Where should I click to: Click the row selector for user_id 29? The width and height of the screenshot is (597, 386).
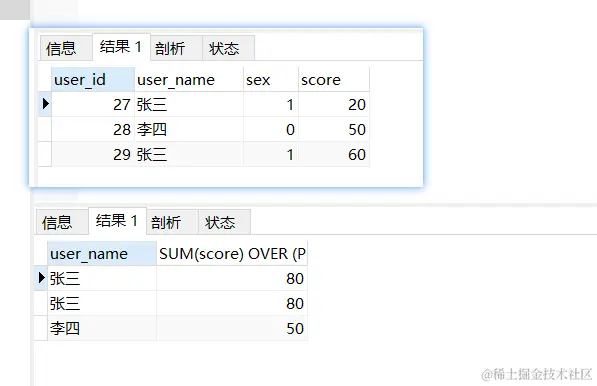[45, 154]
